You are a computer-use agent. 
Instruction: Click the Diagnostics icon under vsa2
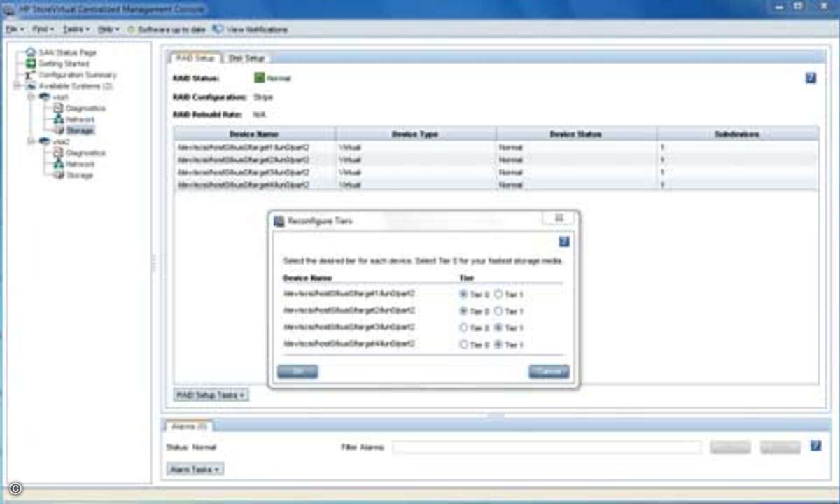pyautogui.click(x=59, y=153)
